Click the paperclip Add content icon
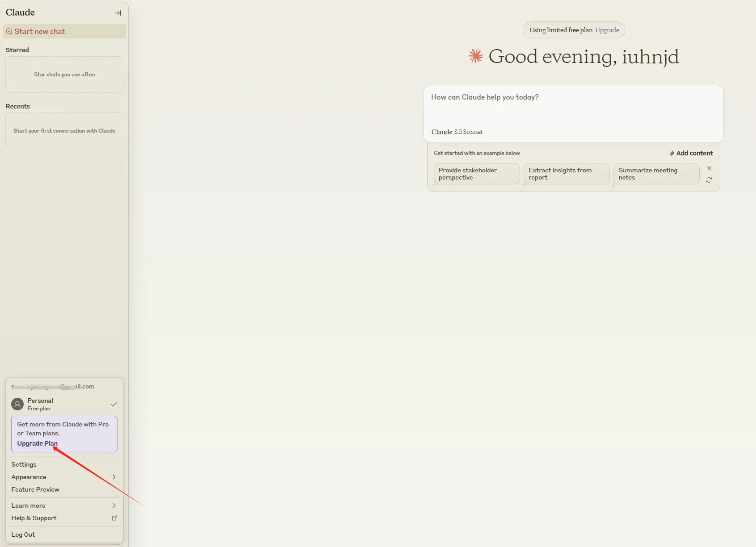The height and width of the screenshot is (547, 756). (672, 153)
